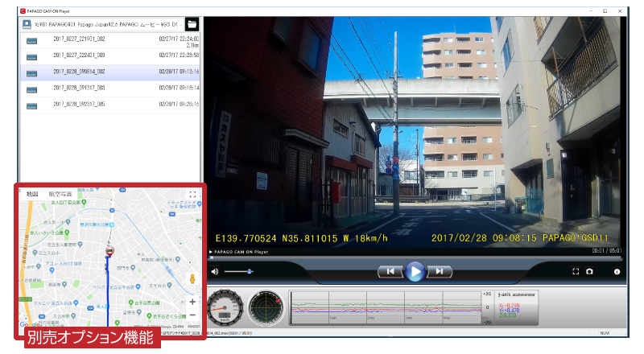Viewport: 644px width, 354px height.
Task: Zoom in on the map
Action: (x=192, y=303)
